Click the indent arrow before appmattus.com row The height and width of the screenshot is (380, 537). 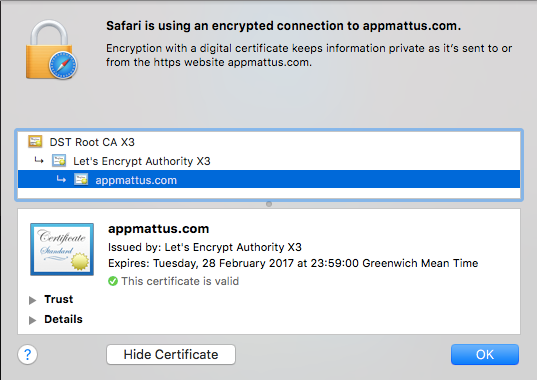61,179
